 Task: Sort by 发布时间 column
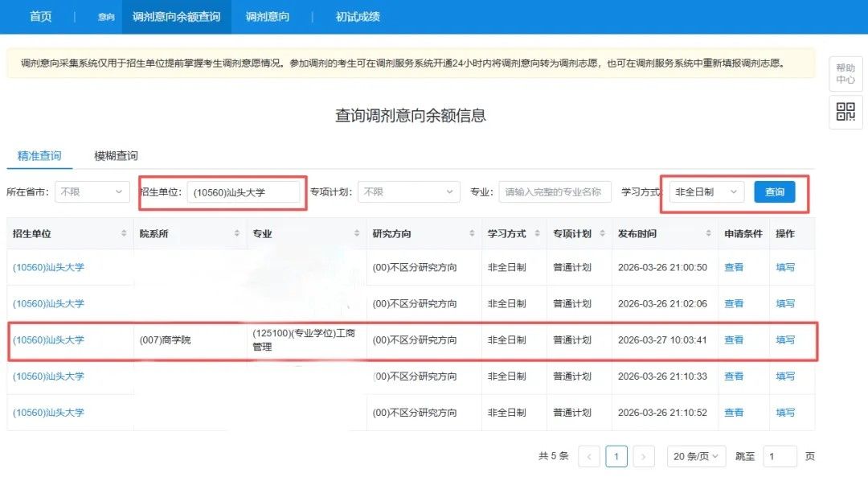(707, 233)
